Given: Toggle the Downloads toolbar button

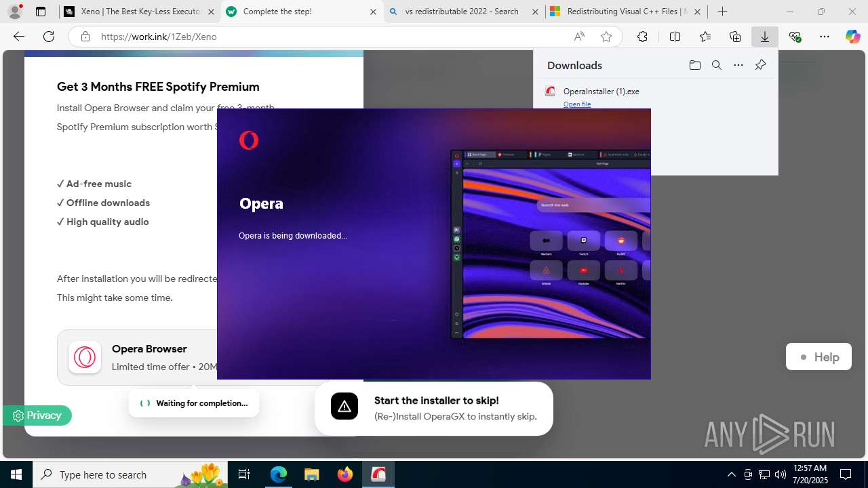Looking at the screenshot, I should (x=765, y=37).
